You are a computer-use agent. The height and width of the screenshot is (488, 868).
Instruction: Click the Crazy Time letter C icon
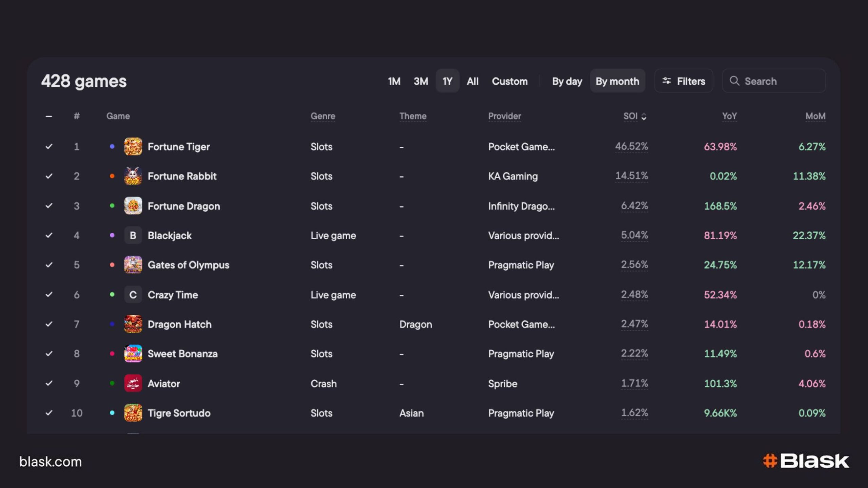point(133,295)
